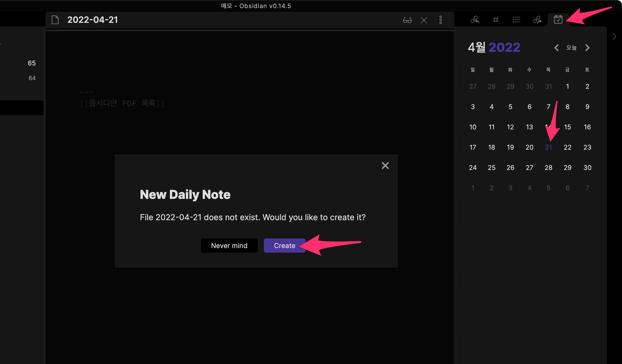Click the 2022 year heading
Image resolution: width=622 pixels, height=364 pixels.
tap(504, 47)
